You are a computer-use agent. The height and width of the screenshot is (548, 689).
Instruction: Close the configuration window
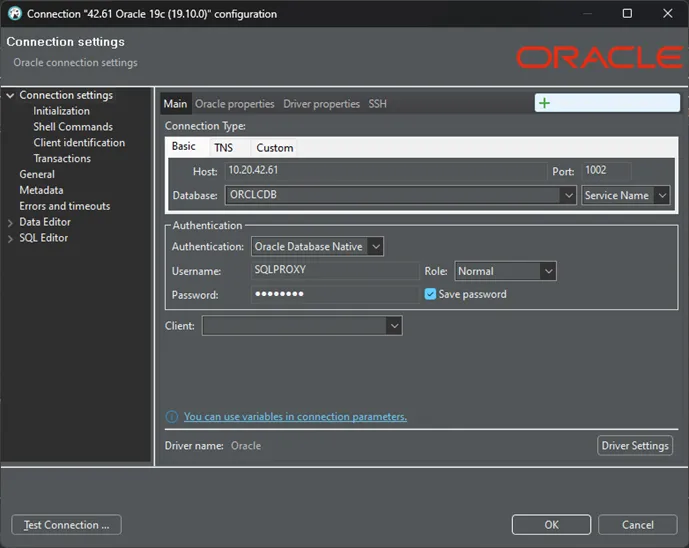click(667, 14)
